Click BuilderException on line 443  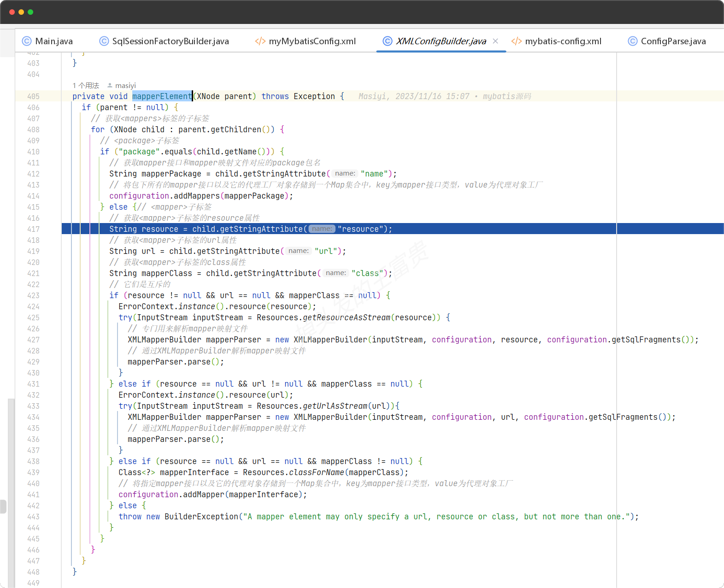pos(201,517)
